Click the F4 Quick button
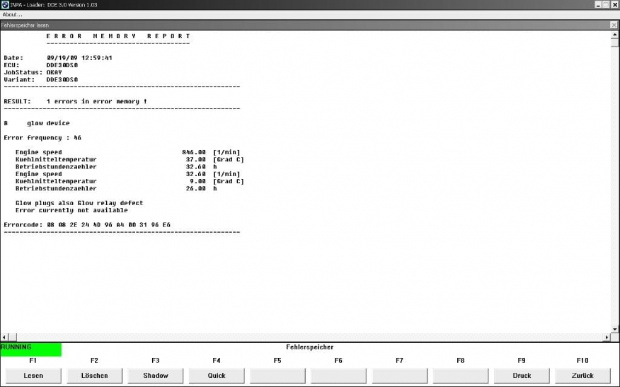 pyautogui.click(x=216, y=376)
